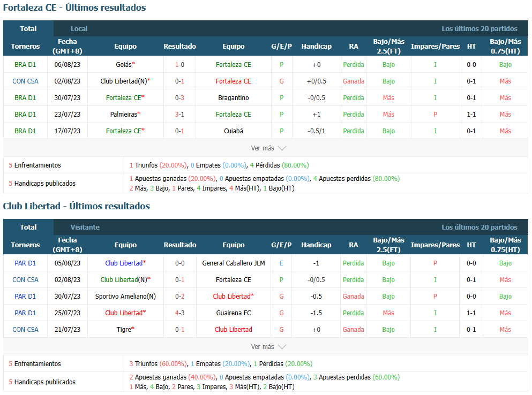The image size is (532, 395).
Task: Select Total tab in Fortaleza CE table
Action: (x=28, y=28)
